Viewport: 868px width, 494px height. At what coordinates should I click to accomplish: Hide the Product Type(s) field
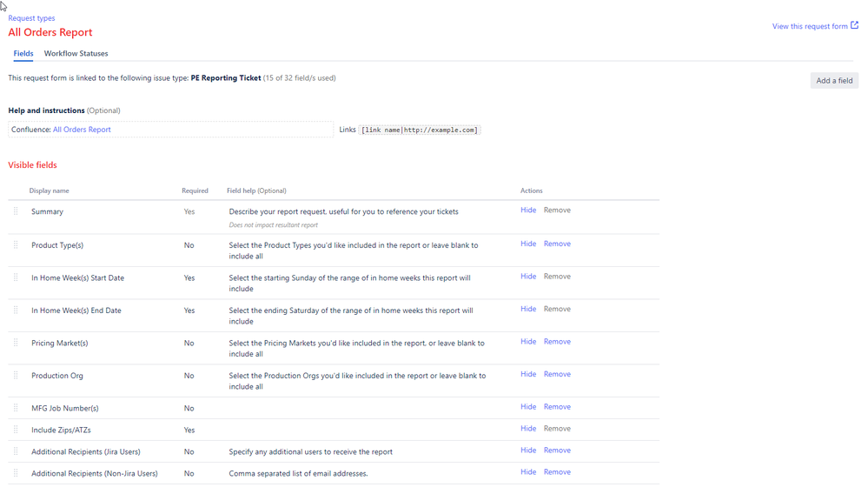point(528,244)
